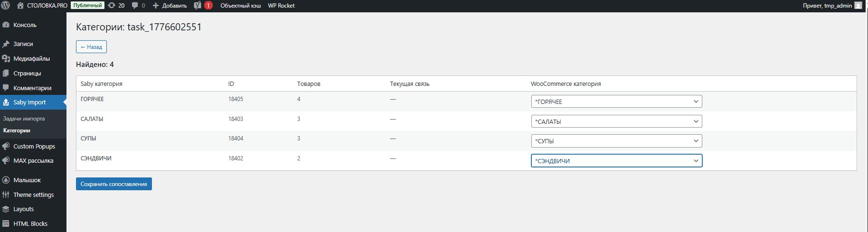868x232 pixels.
Task: Click the user avatar next to tmp_admin
Action: pos(858,6)
